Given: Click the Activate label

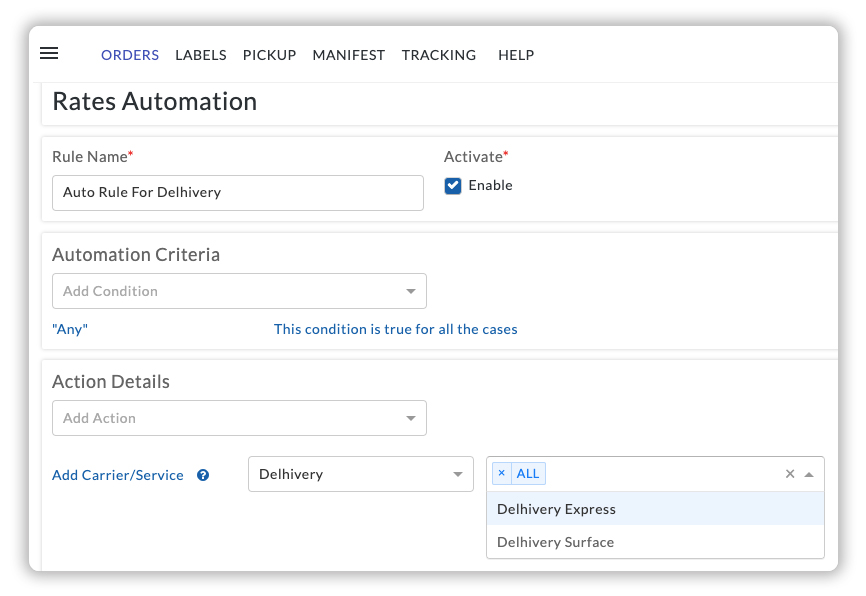Looking at the screenshot, I should pyautogui.click(x=476, y=157).
